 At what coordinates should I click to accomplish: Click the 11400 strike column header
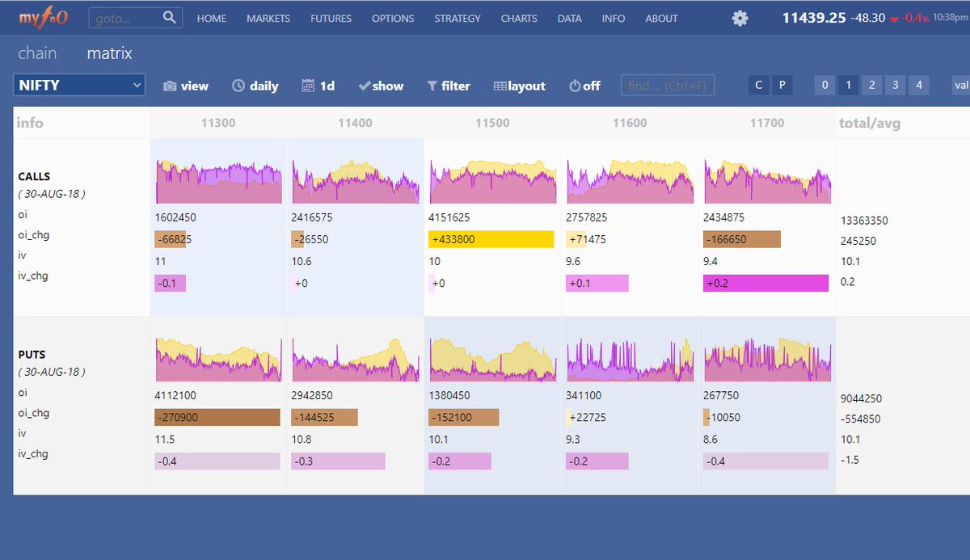pos(355,123)
